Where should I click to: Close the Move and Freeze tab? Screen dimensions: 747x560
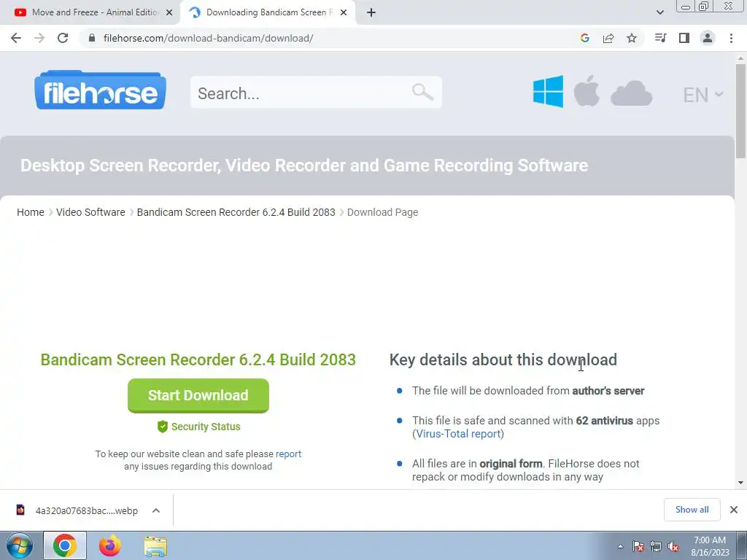click(169, 13)
